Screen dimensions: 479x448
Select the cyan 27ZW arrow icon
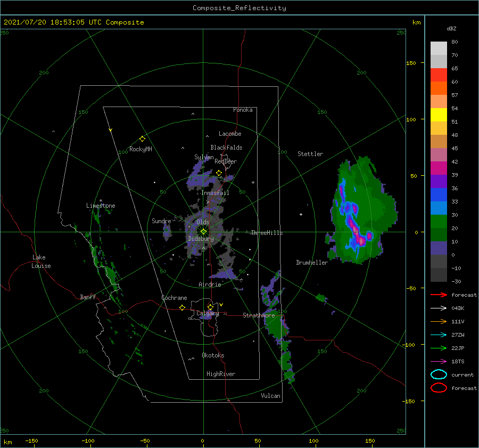[x=439, y=335]
